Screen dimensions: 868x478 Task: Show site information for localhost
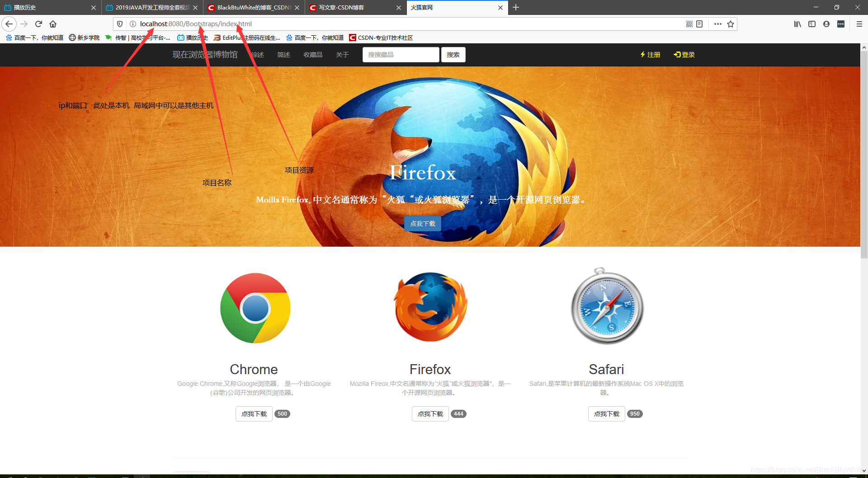pos(133,24)
